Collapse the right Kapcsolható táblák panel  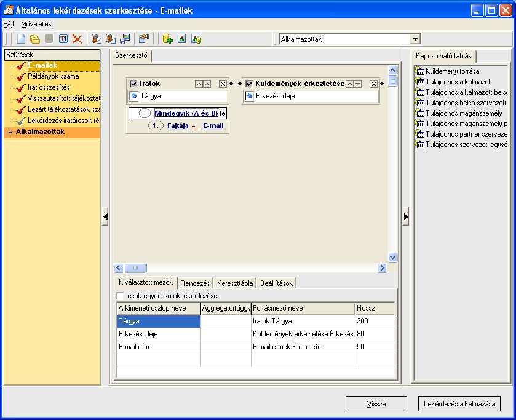[406, 216]
